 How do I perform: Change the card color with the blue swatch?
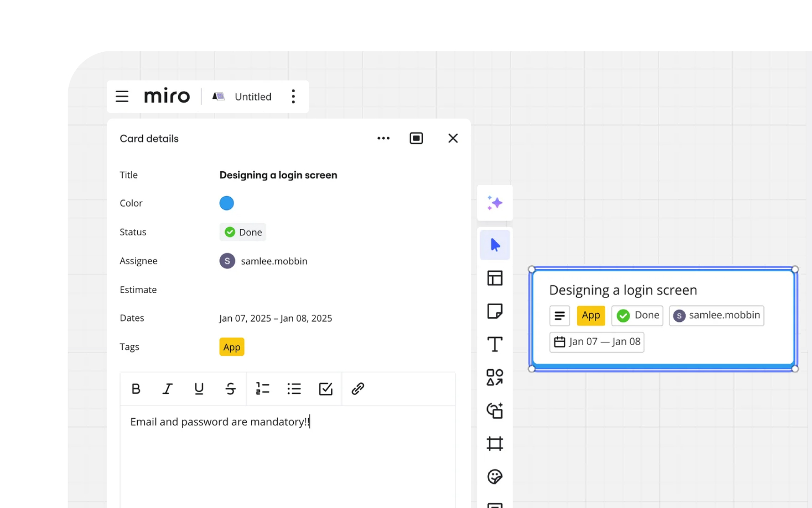coord(226,203)
